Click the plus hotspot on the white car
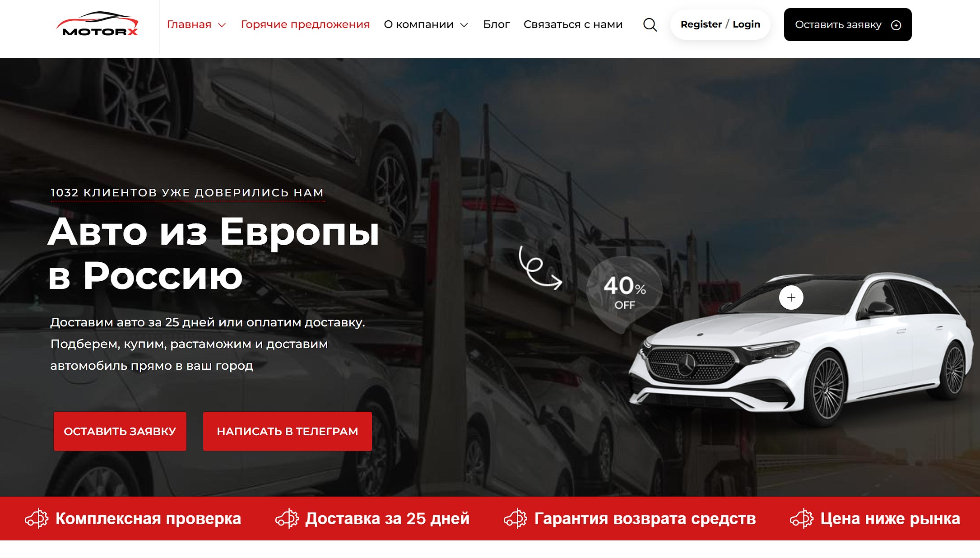This screenshot has height=558, width=980. coord(791,298)
